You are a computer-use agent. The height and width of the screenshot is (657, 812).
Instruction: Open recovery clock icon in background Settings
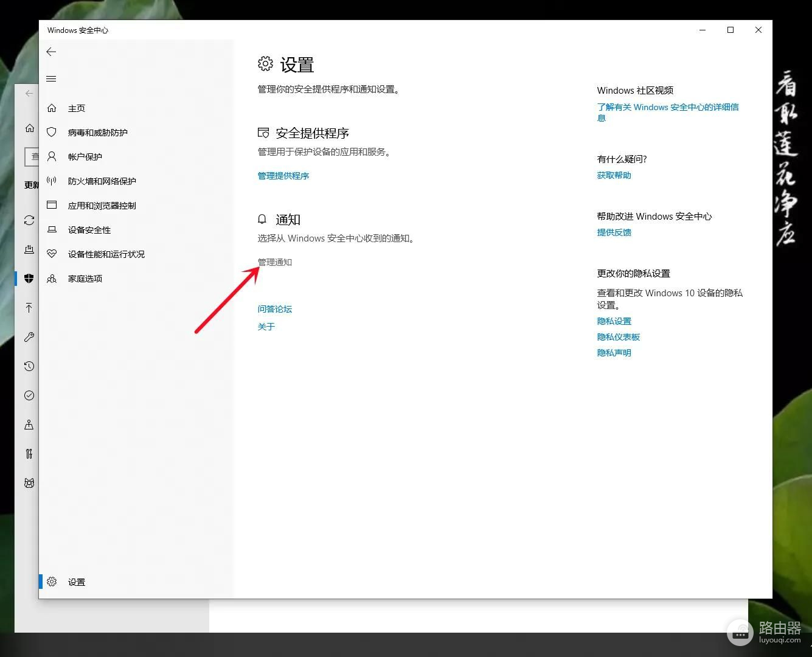coord(29,366)
